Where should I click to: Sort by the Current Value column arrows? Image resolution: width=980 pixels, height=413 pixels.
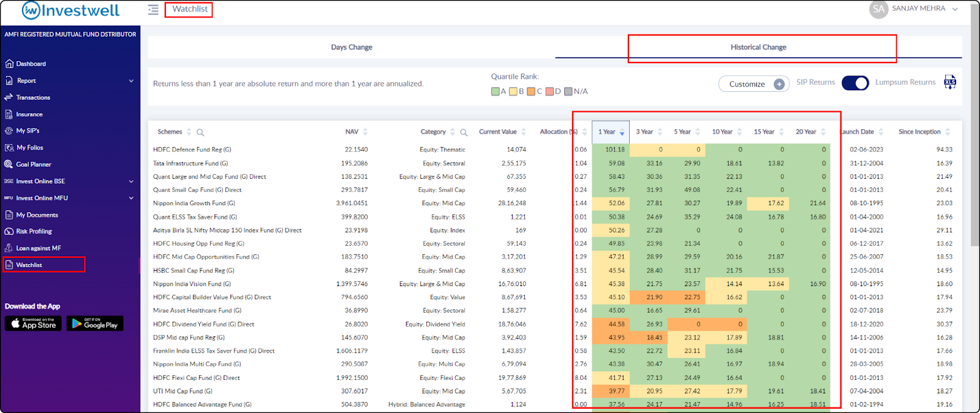[x=524, y=132]
